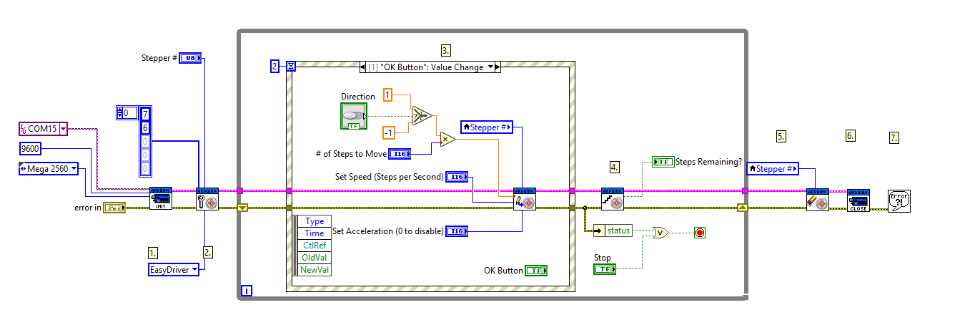Click array constant element 7
This screenshot has height=310, width=980.
(x=146, y=113)
